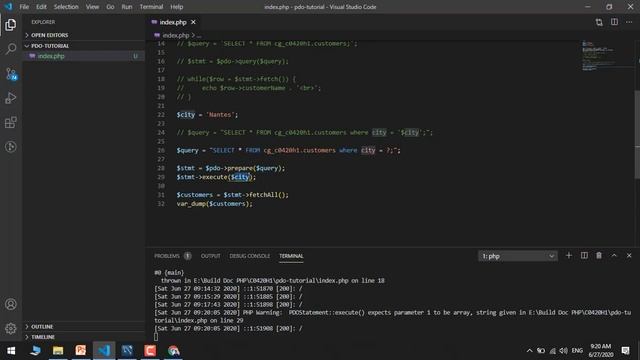This screenshot has width=640, height=360.
Task: Open the volume control in tray
Action: [564, 351]
